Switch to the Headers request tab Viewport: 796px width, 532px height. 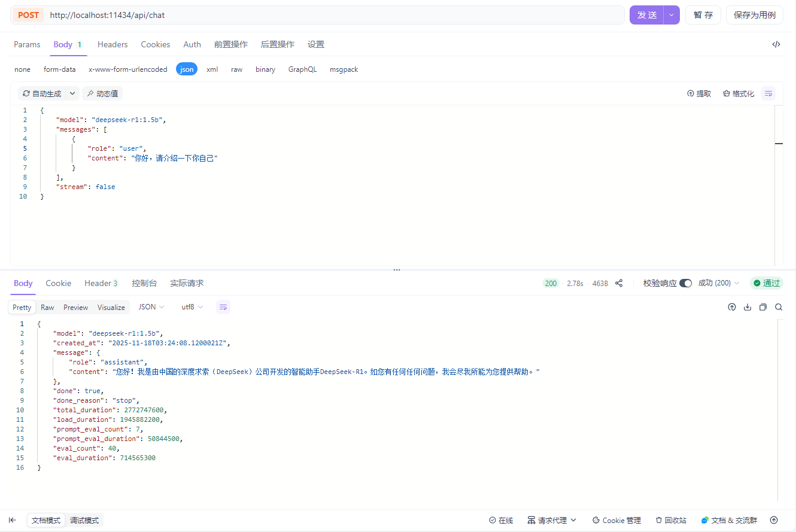[x=113, y=44]
